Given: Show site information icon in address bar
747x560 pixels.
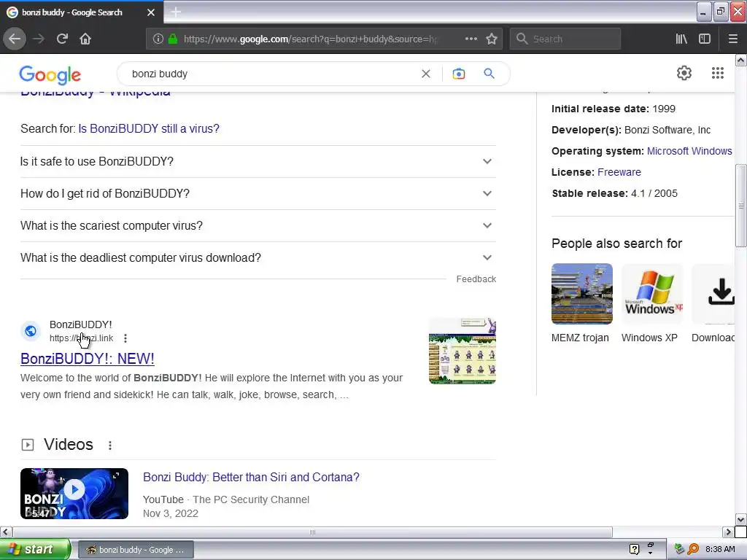Looking at the screenshot, I should click(x=158, y=39).
